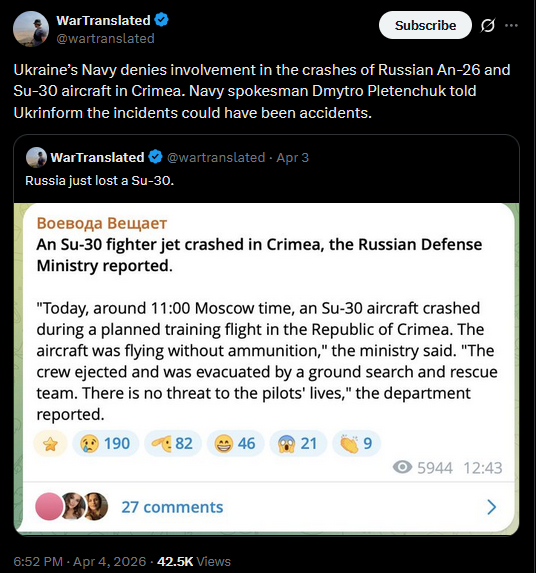
Task: Open the 27 comments link
Action: pyautogui.click(x=172, y=507)
